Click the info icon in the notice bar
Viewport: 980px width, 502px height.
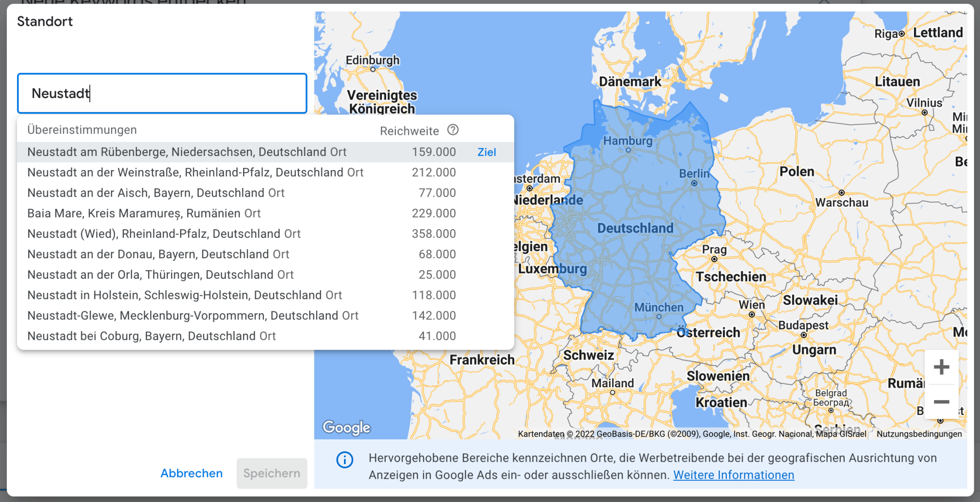345,459
